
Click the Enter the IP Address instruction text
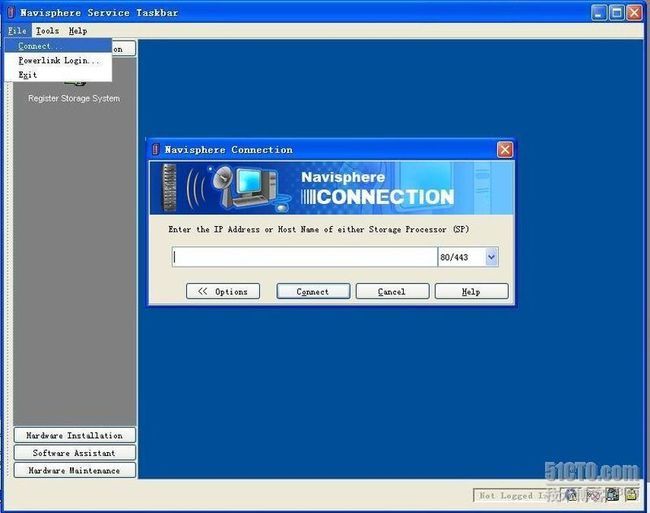coord(318,229)
